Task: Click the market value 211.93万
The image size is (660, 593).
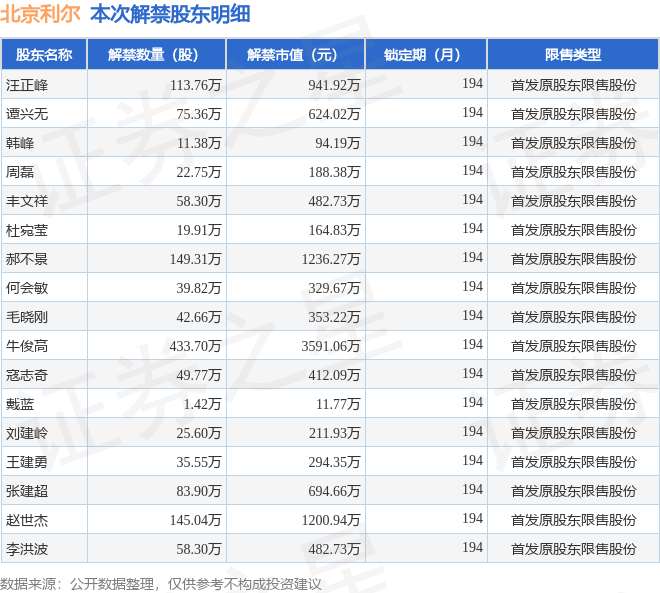Action: pos(334,433)
